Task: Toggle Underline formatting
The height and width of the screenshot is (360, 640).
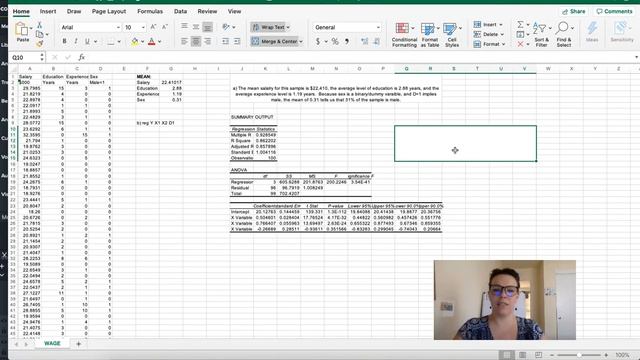Action: pyautogui.click(x=87, y=41)
